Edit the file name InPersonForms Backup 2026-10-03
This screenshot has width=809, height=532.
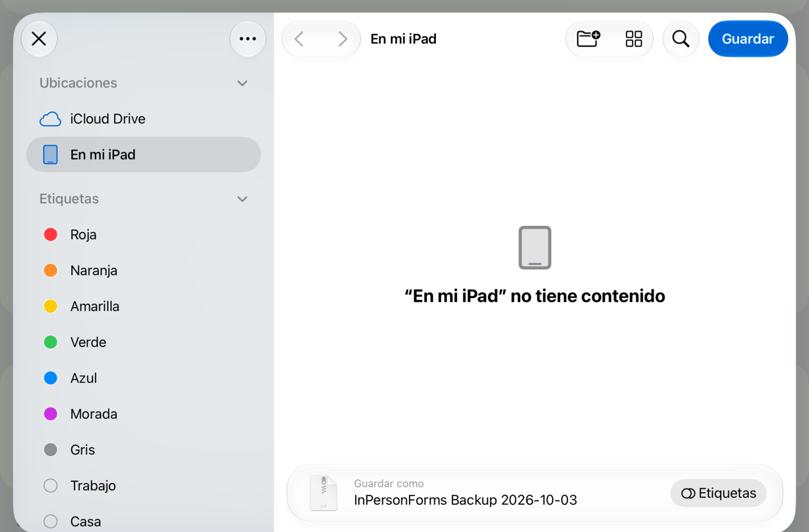point(465,500)
